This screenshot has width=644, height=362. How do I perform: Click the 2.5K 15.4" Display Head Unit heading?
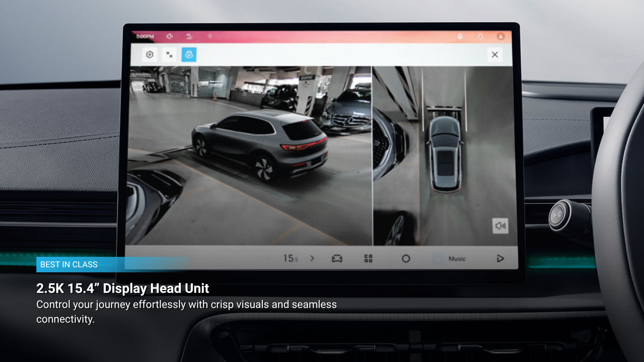(122, 288)
